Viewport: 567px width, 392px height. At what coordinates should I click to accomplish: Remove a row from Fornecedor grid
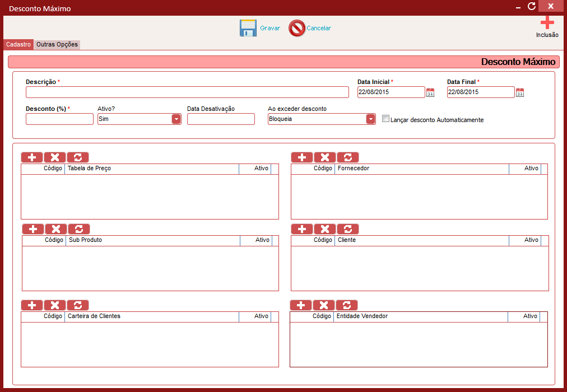(x=325, y=157)
